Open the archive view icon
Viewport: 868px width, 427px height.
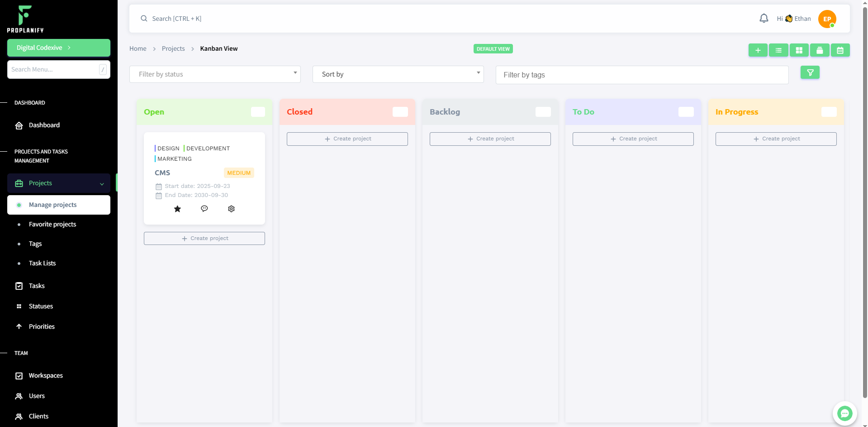click(820, 50)
